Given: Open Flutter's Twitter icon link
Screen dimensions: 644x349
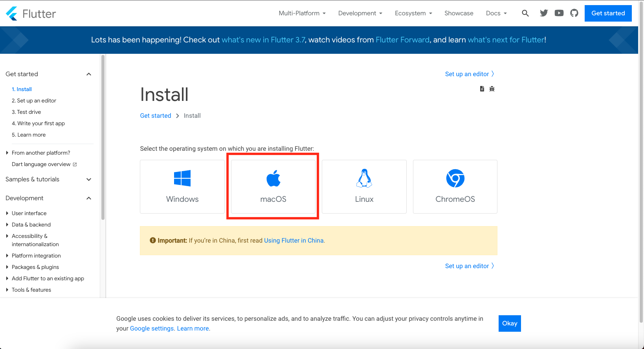Looking at the screenshot, I should [544, 13].
